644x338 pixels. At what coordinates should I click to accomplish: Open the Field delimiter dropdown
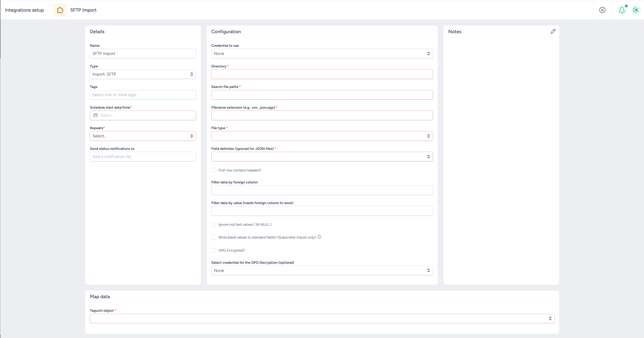point(322,156)
